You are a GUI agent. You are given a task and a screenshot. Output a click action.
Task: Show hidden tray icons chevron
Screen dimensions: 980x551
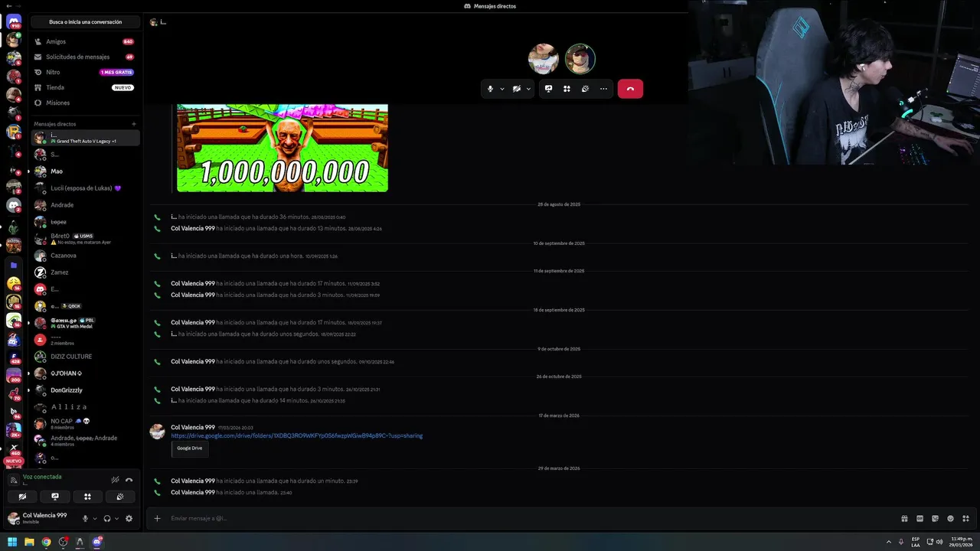pos(889,542)
